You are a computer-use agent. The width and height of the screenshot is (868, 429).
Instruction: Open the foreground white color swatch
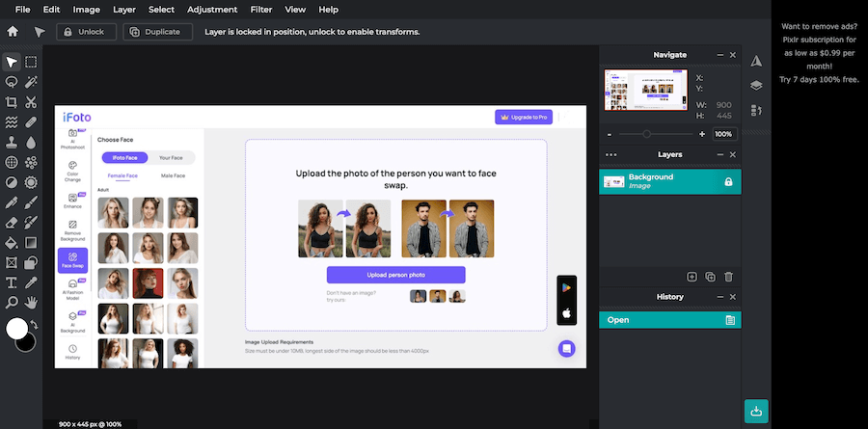point(16,328)
